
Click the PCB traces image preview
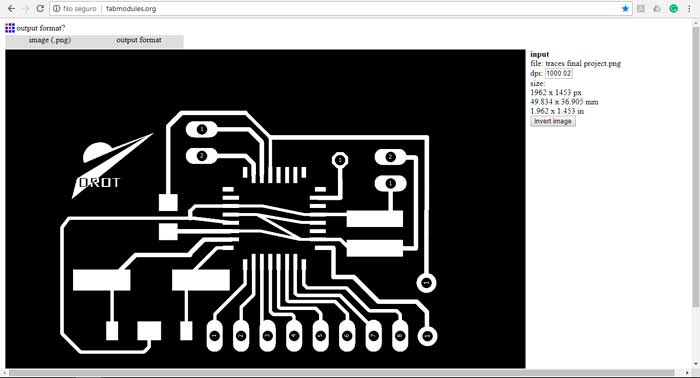(x=265, y=209)
